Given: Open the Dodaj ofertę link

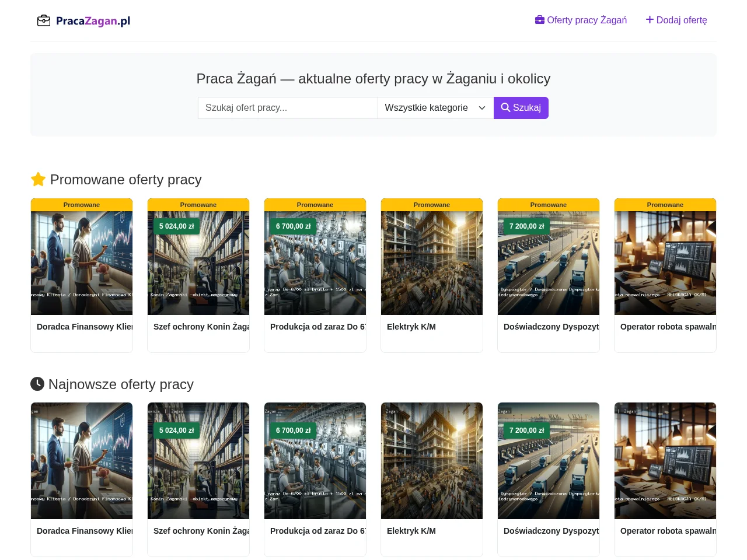Looking at the screenshot, I should (676, 20).
